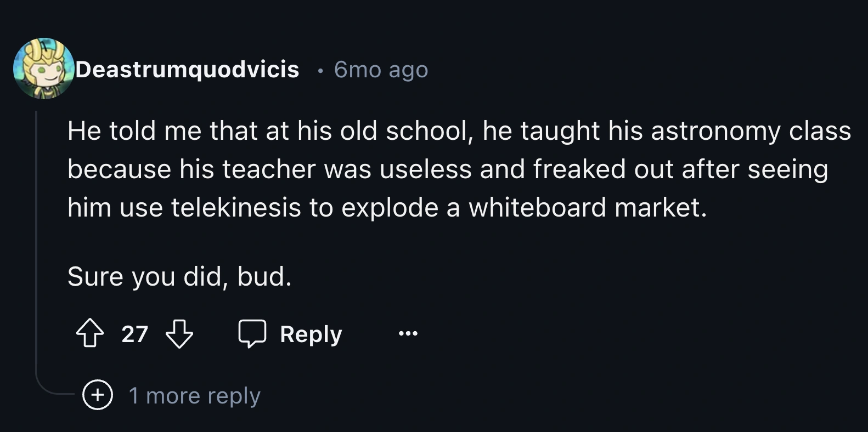The width and height of the screenshot is (868, 432).
Task: Click the Deastrumquodvicis avatar image
Action: [x=43, y=69]
